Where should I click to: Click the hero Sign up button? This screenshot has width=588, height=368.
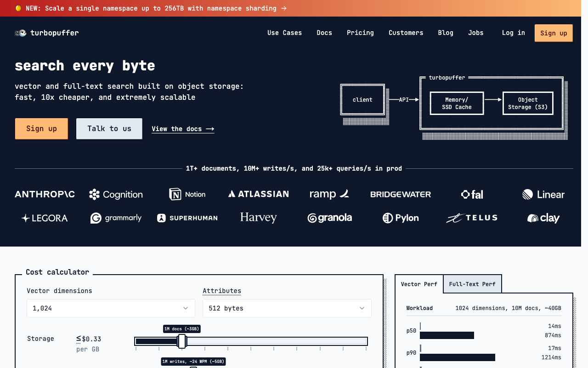coord(41,129)
